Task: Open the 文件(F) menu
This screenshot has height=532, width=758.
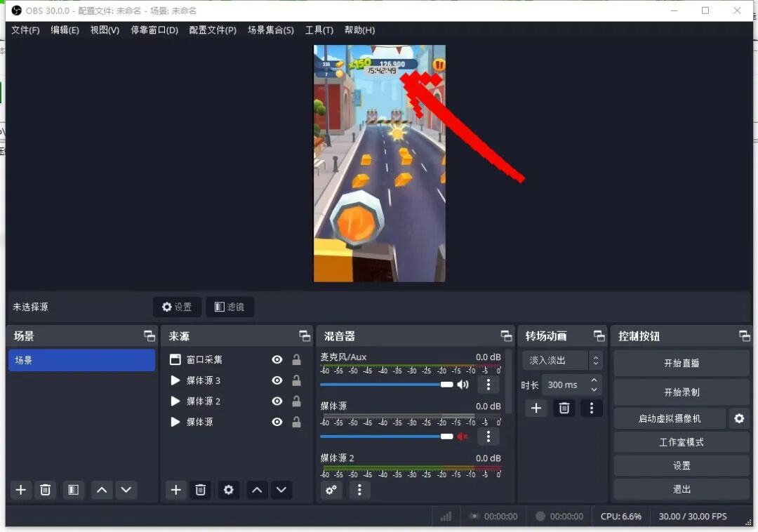Action: (x=25, y=30)
